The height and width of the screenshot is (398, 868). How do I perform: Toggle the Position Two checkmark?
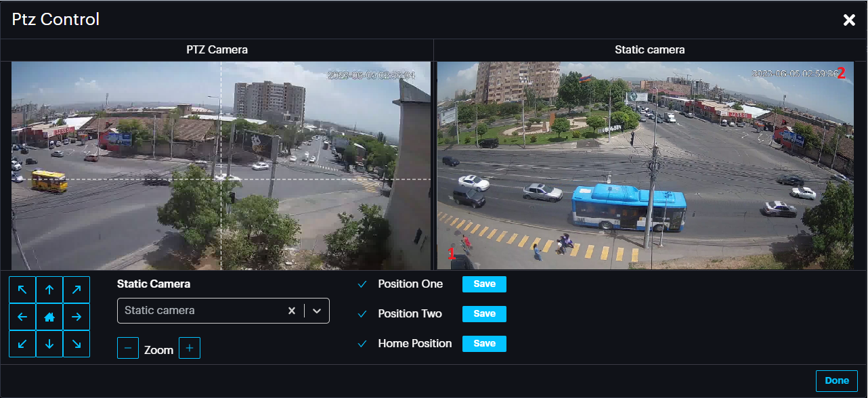tap(362, 314)
